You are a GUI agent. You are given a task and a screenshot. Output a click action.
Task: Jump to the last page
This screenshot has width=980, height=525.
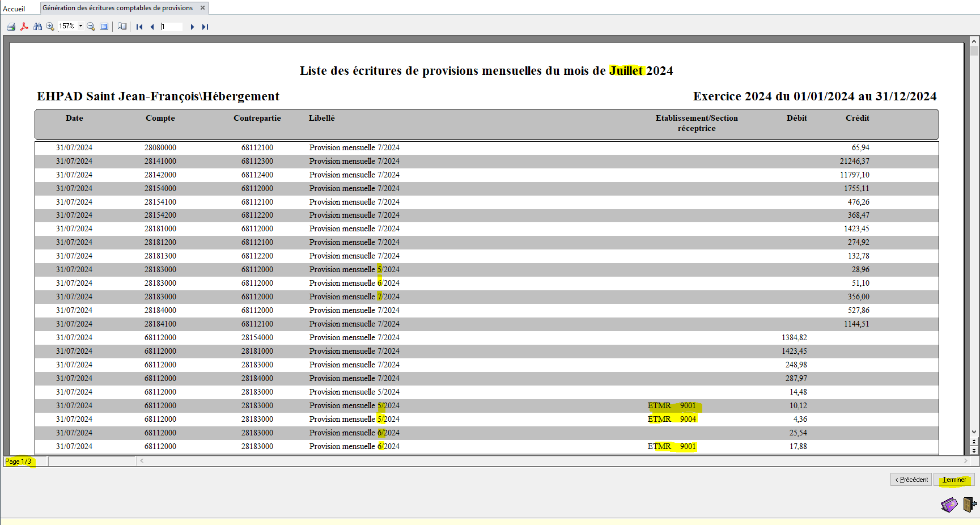[x=205, y=27]
